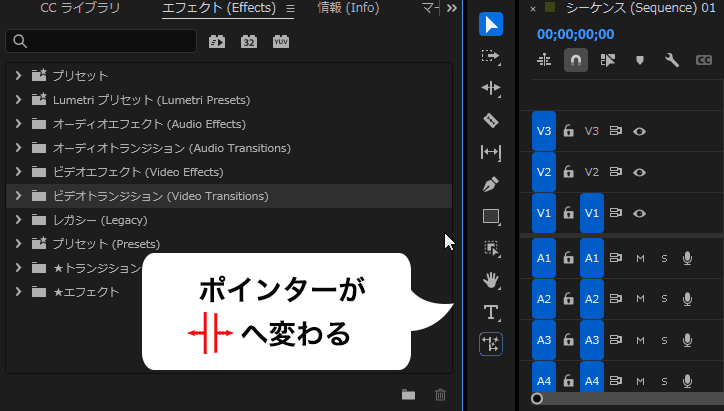
Task: Open Effects panel hamburger menu
Action: pyautogui.click(x=290, y=9)
